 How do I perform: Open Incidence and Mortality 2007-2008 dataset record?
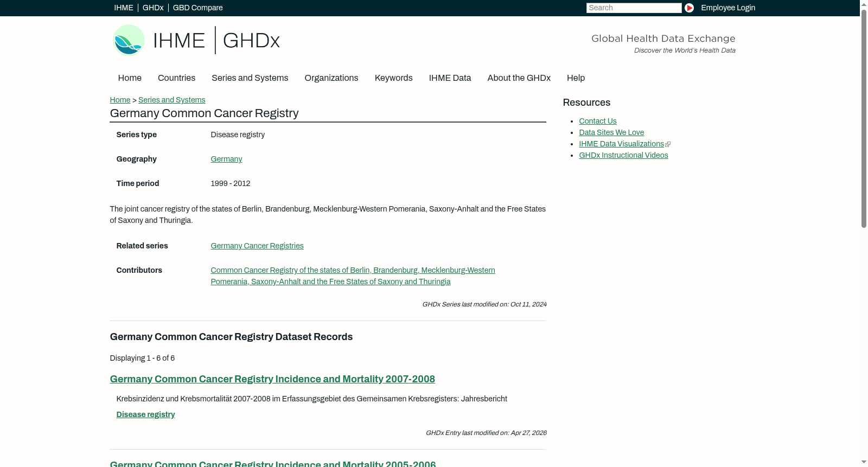pos(272,379)
